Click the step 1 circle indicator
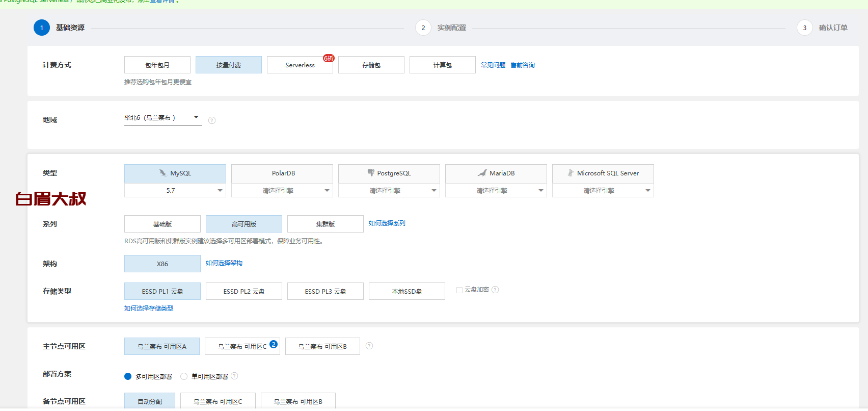The image size is (868, 411). [42, 28]
